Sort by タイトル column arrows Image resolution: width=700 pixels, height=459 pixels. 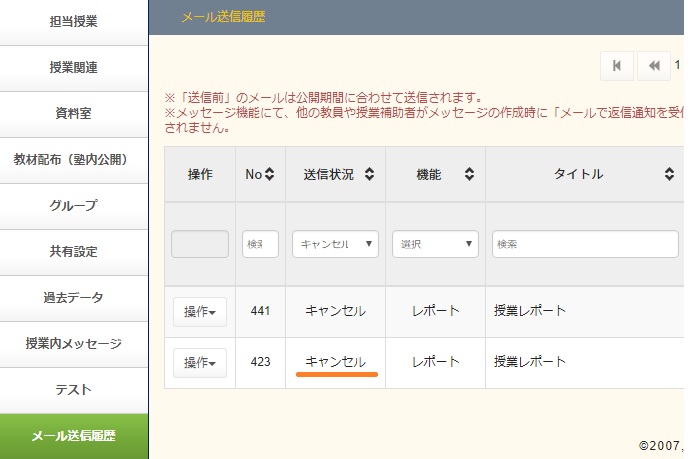[669, 175]
